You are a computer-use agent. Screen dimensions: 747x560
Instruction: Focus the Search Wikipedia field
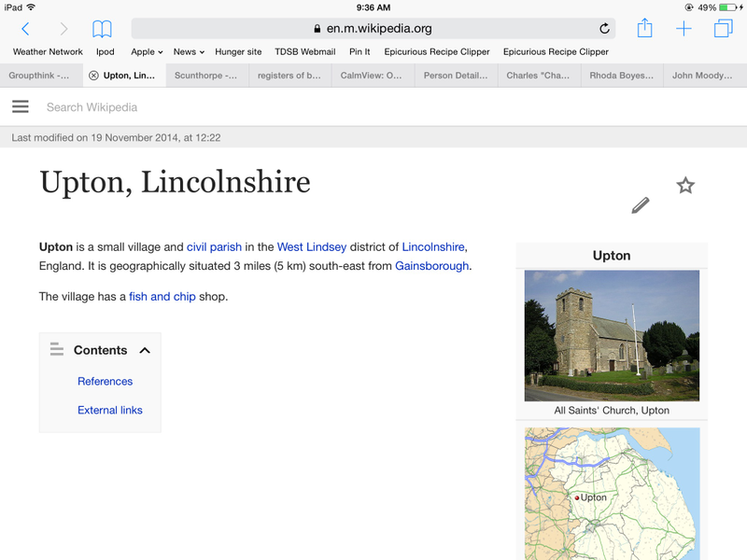[x=92, y=107]
